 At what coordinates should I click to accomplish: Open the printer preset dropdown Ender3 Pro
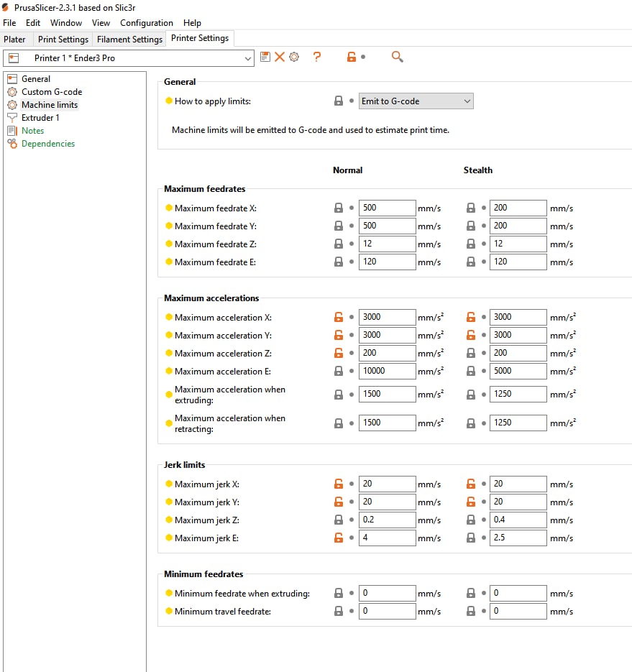(x=129, y=58)
